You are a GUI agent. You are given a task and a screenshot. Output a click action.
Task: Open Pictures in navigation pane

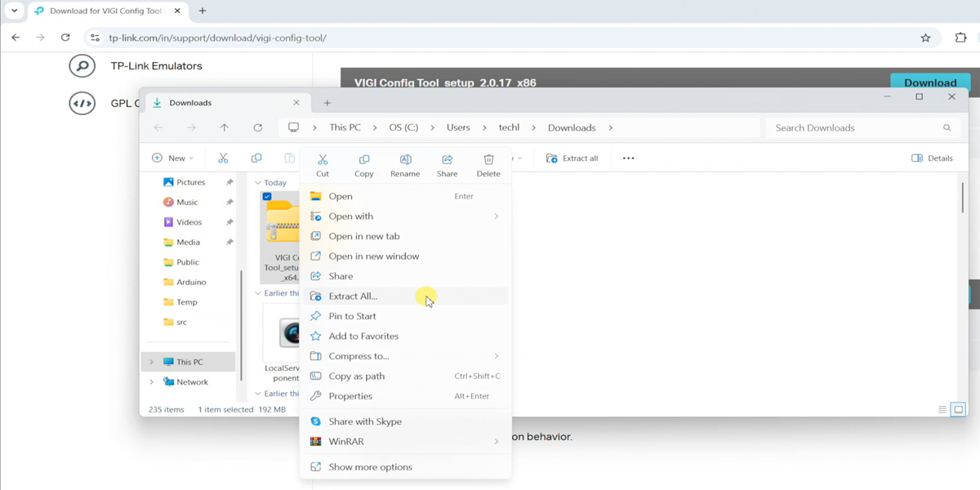click(191, 182)
